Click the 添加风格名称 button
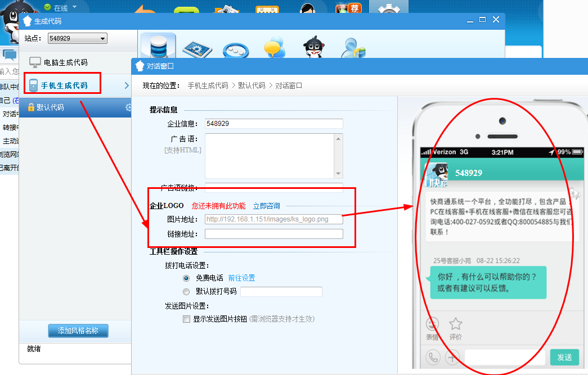 (x=78, y=331)
